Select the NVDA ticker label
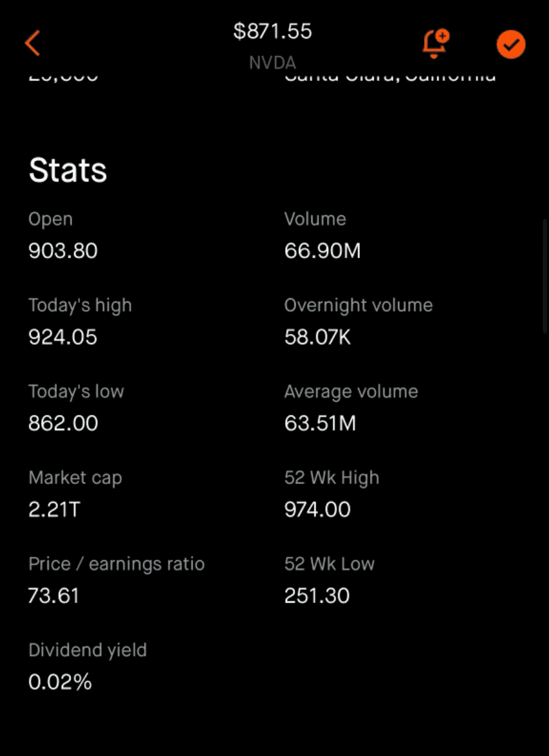The height and width of the screenshot is (756, 549). pyautogui.click(x=273, y=62)
